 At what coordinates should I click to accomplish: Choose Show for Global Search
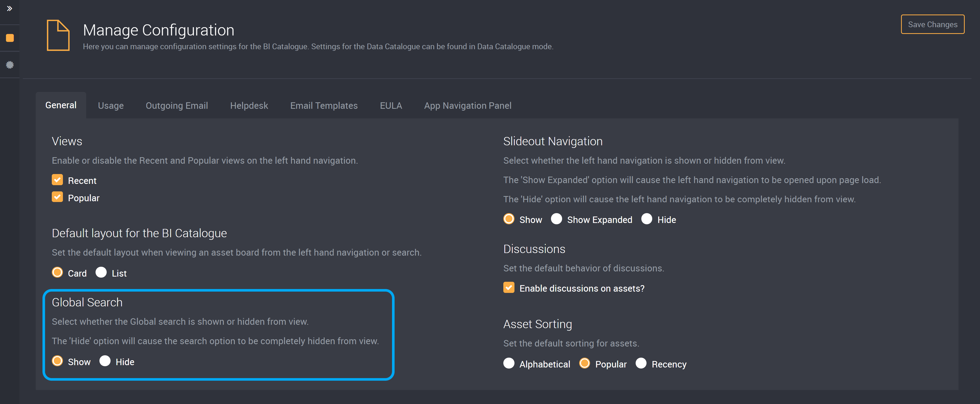point(57,361)
